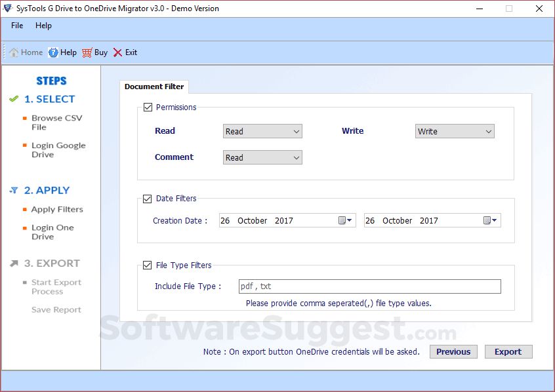The height and width of the screenshot is (392, 555).
Task: Uncheck the Date Filters checkbox
Action: (147, 199)
